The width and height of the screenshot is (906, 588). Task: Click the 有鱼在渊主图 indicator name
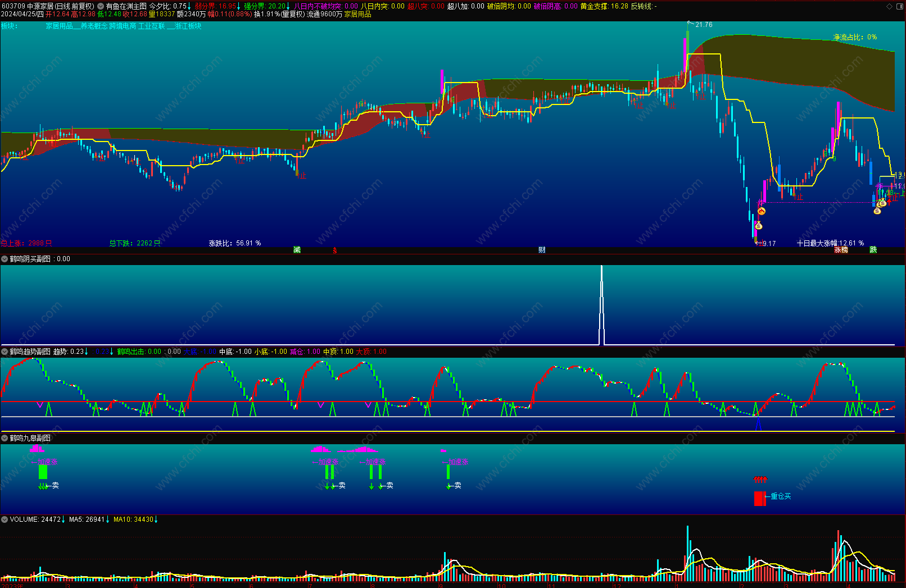(126, 6)
